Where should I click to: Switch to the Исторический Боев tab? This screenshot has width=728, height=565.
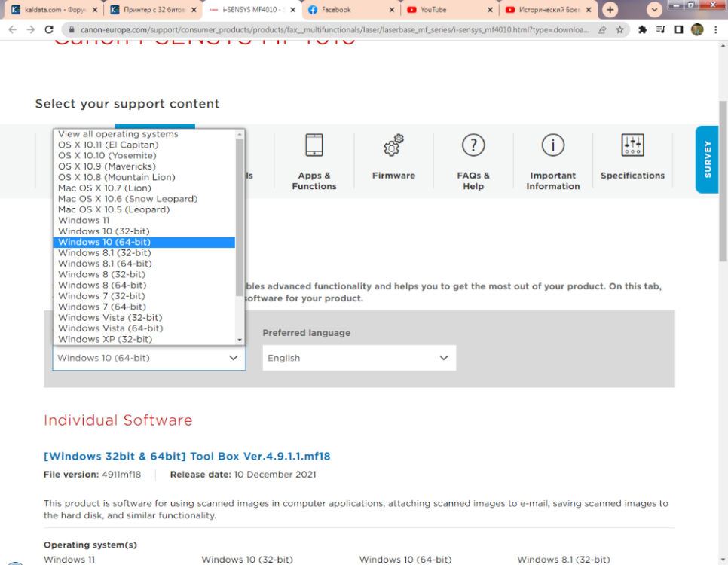click(x=548, y=9)
